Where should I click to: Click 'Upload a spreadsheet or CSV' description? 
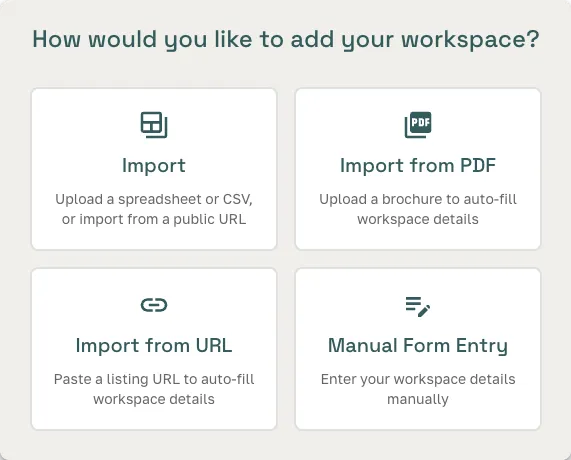pos(154,209)
